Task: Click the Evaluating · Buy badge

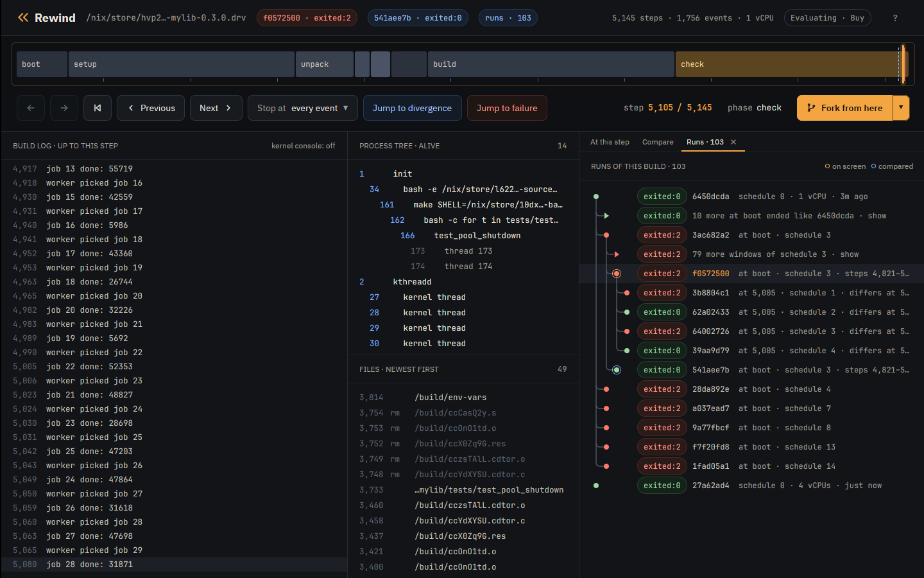Action: click(x=827, y=18)
